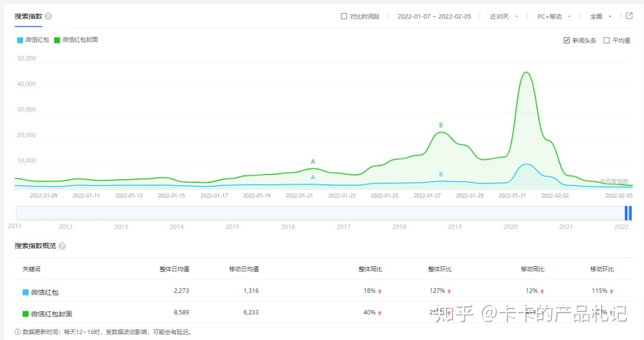
Task: Click the 整体日均值 column header
Action: click(x=174, y=269)
